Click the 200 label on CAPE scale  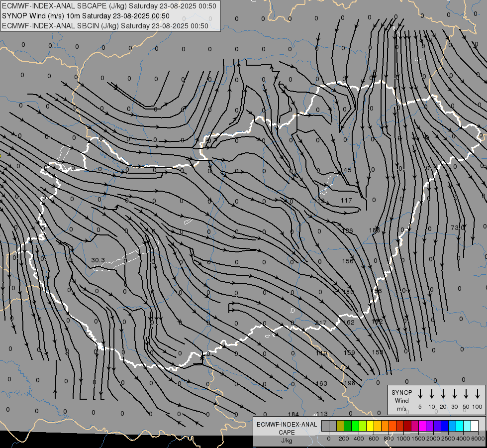point(344,439)
